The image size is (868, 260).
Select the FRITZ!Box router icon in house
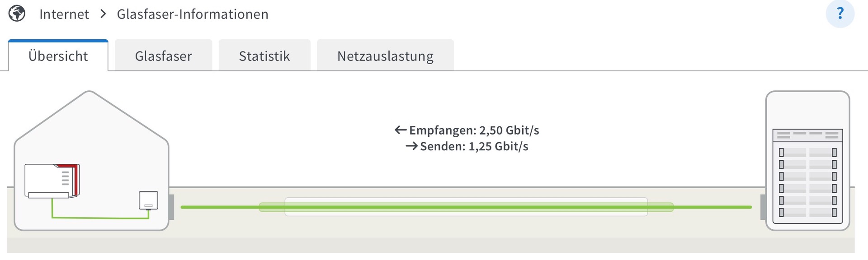coord(52,181)
